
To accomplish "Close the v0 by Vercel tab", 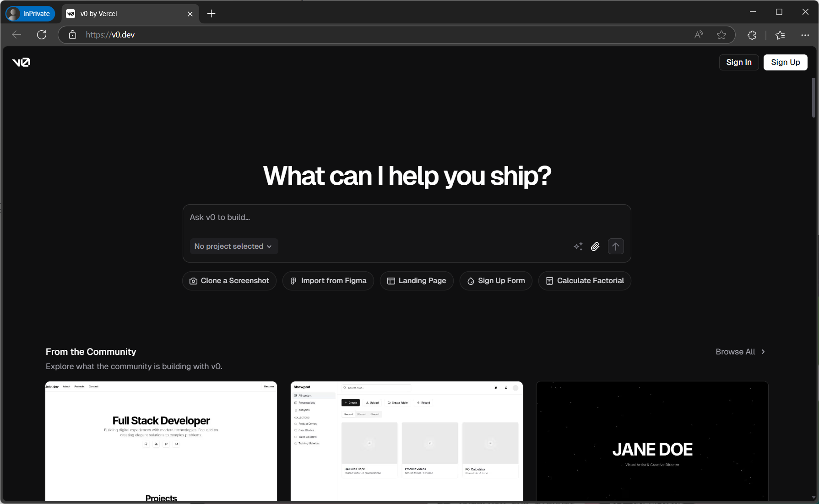I will coord(190,14).
